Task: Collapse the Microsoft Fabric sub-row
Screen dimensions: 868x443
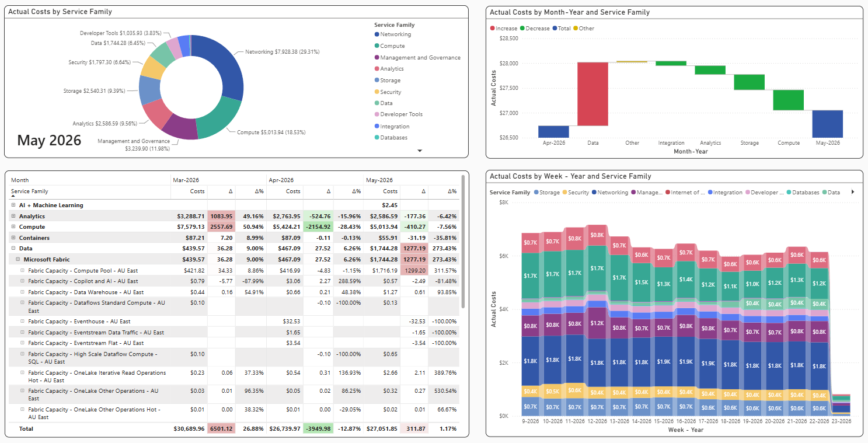Action: (x=18, y=260)
